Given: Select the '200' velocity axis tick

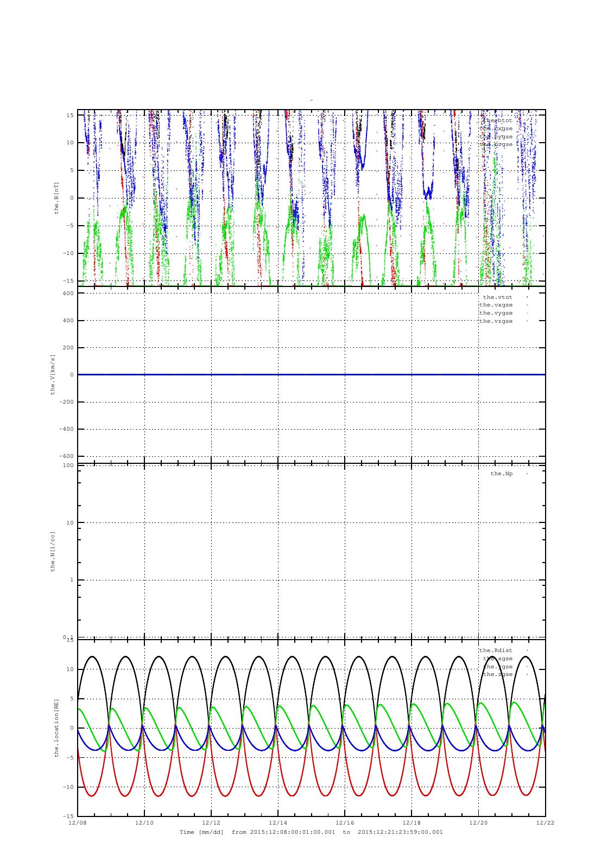Looking at the screenshot, I should [x=68, y=348].
